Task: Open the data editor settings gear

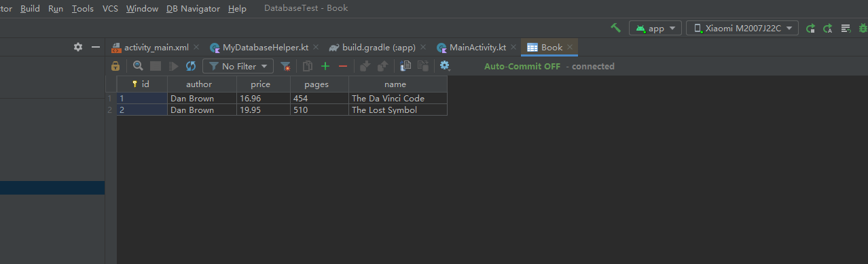Action: pyautogui.click(x=445, y=66)
